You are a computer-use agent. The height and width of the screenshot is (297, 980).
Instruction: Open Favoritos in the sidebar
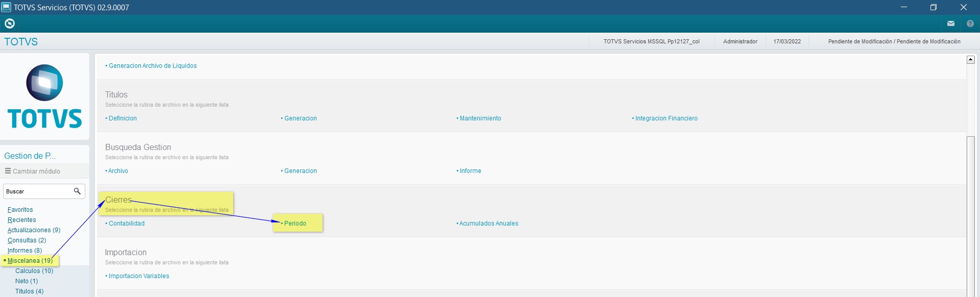coord(20,210)
